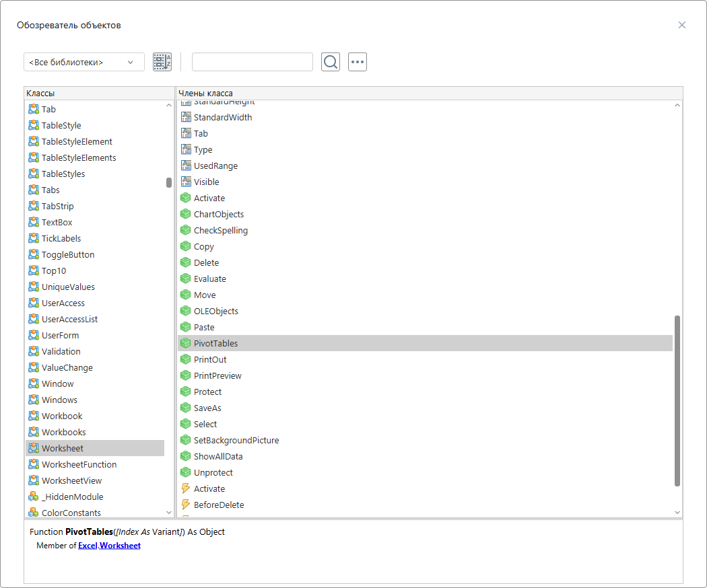Click the class members vertical scrollbar thumb
Image resolution: width=707 pixels, height=588 pixels.
677,400
